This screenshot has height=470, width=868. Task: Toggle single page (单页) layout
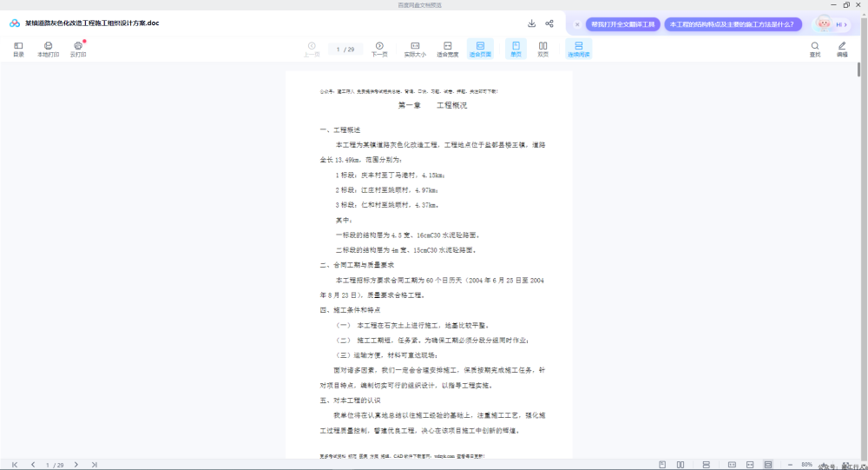click(x=516, y=49)
